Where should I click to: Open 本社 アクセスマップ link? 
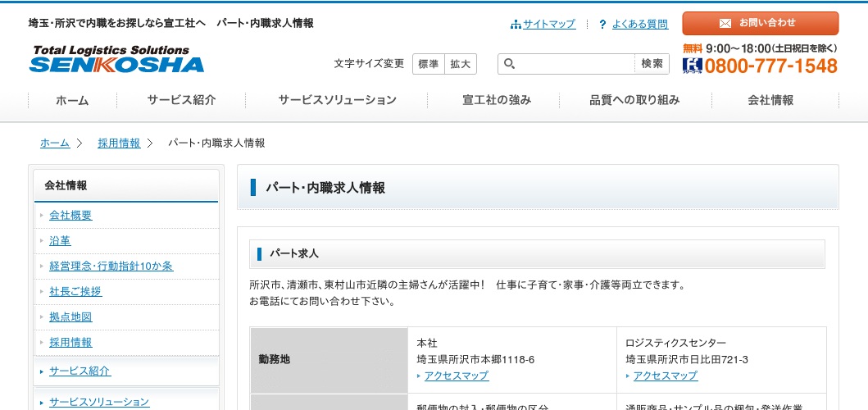click(456, 376)
